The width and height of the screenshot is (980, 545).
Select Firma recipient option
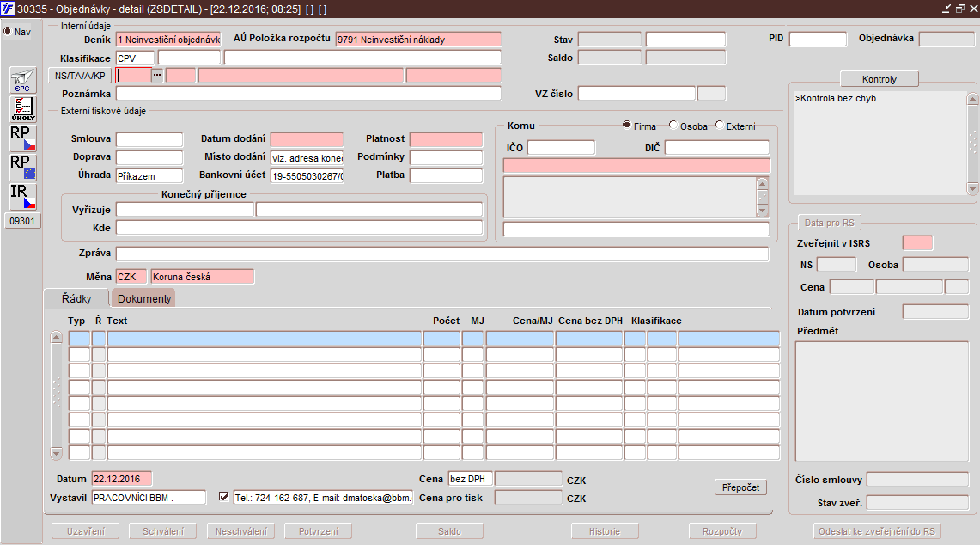click(x=626, y=126)
